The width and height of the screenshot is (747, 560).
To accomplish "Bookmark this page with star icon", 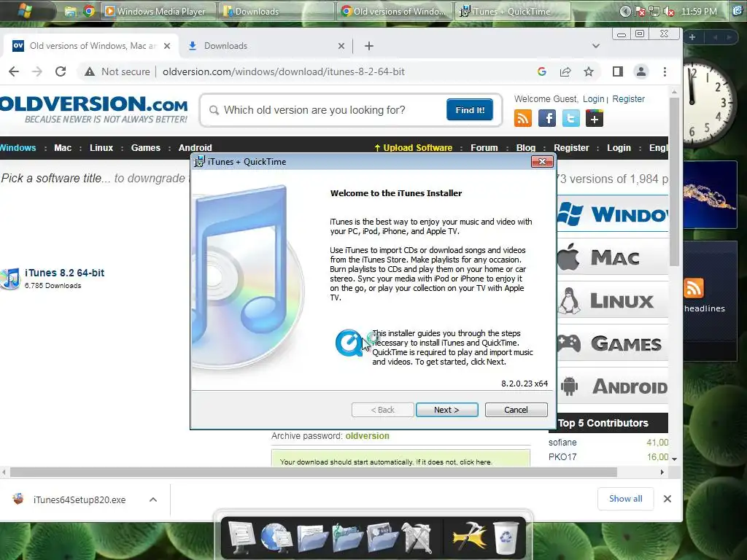I will click(x=589, y=71).
